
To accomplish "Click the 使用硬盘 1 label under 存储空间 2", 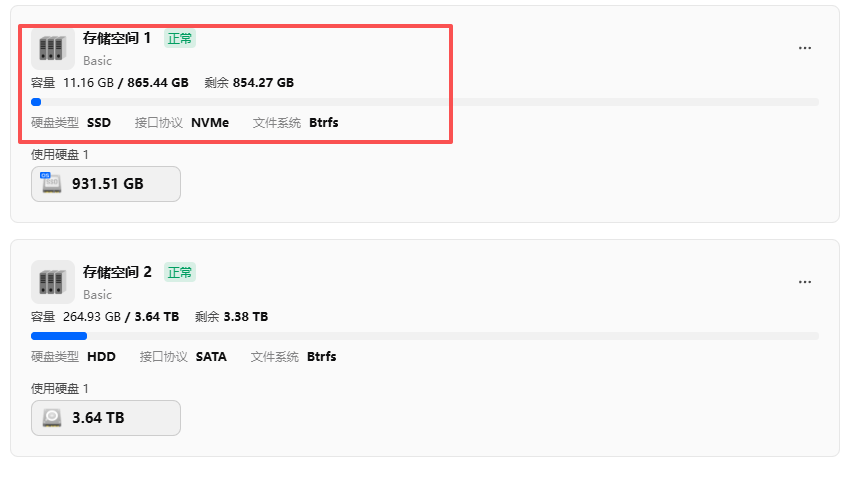I will pos(60,388).
